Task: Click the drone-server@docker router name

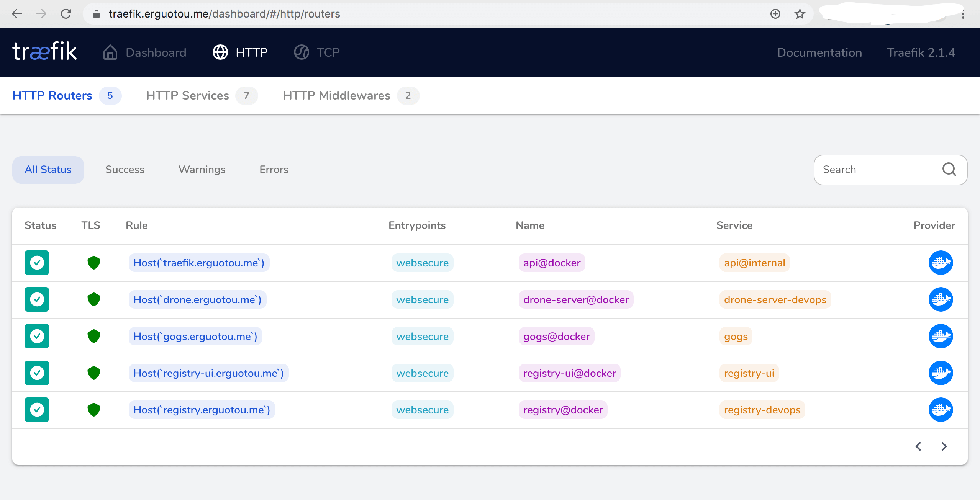Action: pyautogui.click(x=576, y=299)
